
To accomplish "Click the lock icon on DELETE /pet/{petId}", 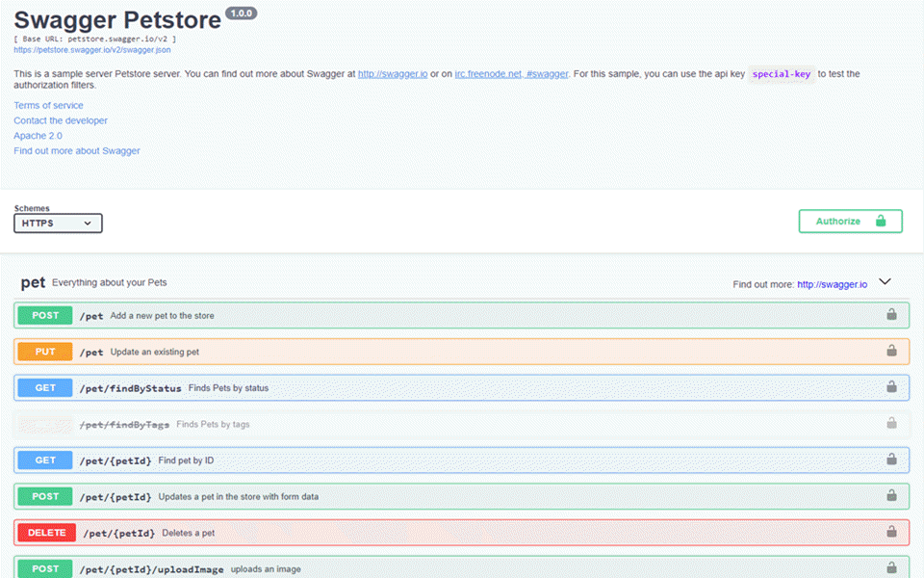I will [890, 532].
